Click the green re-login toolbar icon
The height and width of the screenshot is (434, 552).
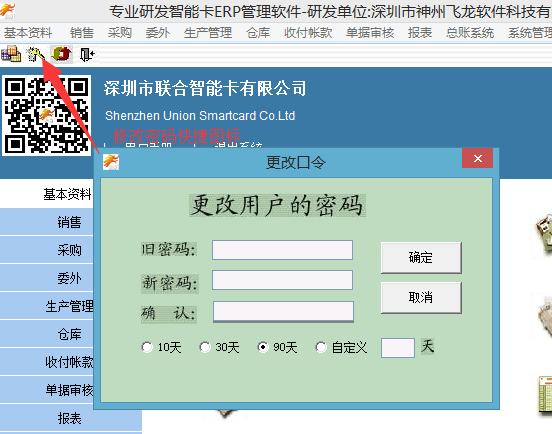click(61, 54)
